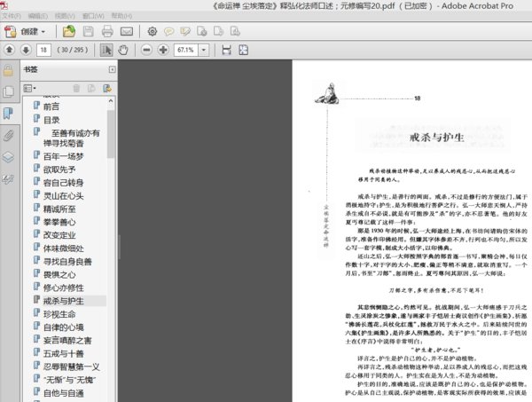Select bookmark 前言
This screenshot has width=532, height=402.
51,106
